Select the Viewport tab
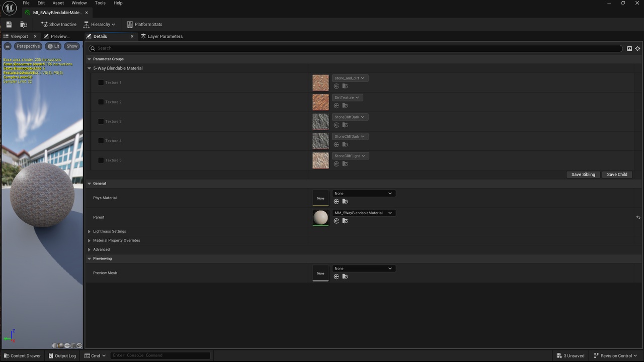The image size is (644, 362). pos(20,36)
